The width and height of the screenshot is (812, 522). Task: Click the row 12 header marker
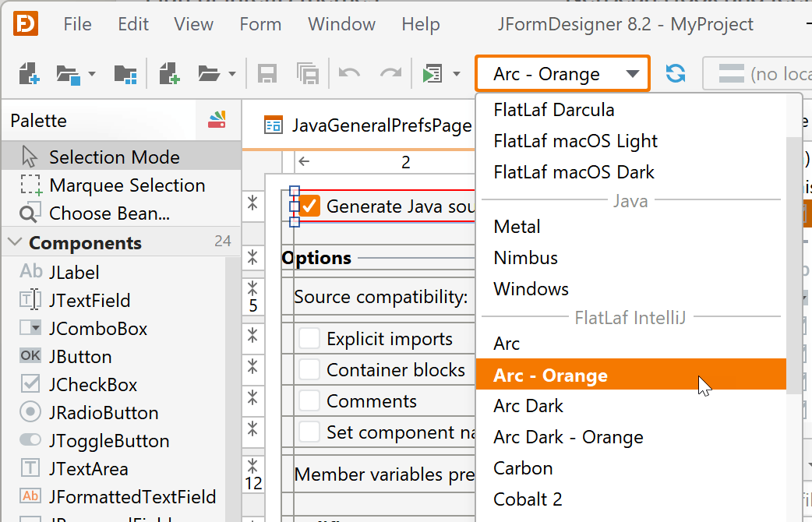(x=253, y=474)
